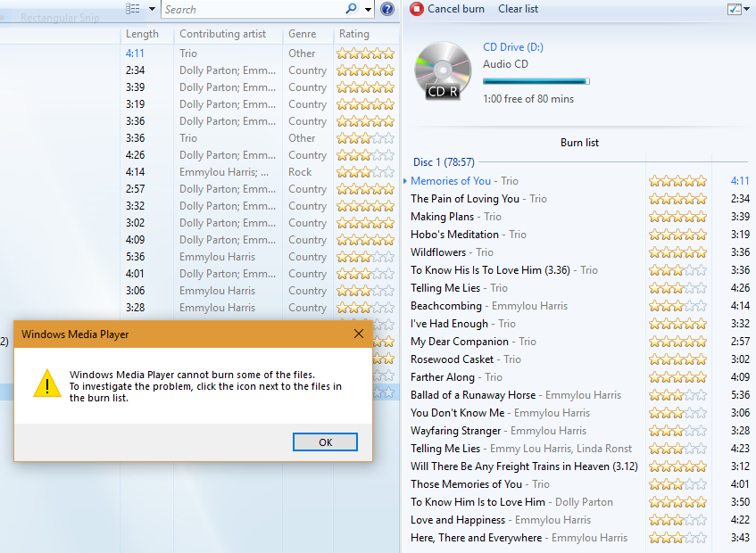Click Other genre on library 3:36 Trio row
756x553 pixels.
(x=302, y=138)
